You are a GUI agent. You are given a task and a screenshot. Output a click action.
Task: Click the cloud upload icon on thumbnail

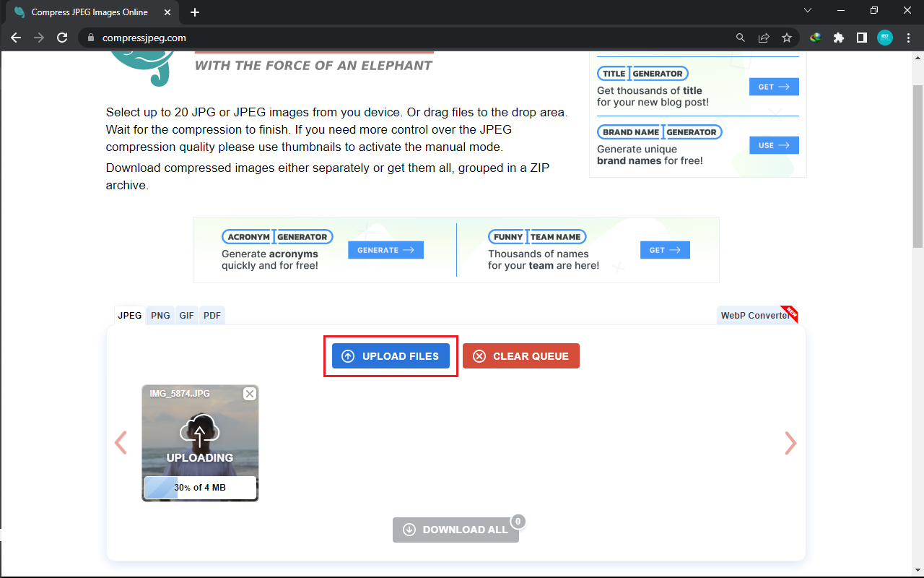click(x=200, y=431)
